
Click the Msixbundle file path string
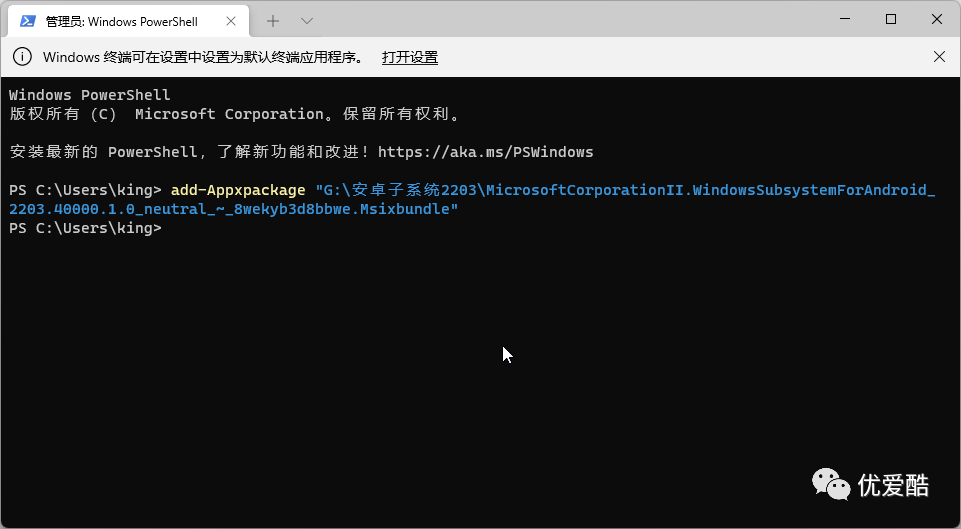pos(472,200)
